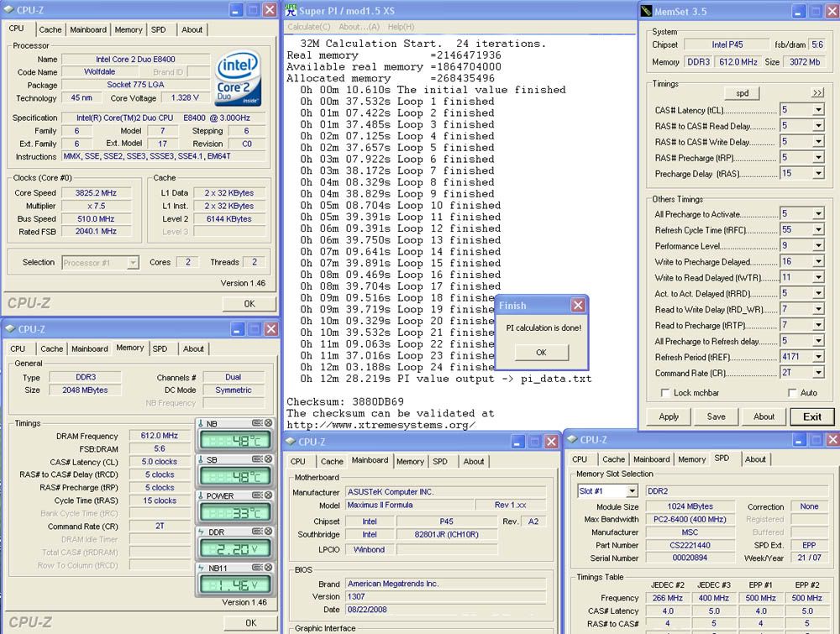Click the thermometer icon on the POWER widget
Viewport: 840px width, 634px height.
point(201,495)
